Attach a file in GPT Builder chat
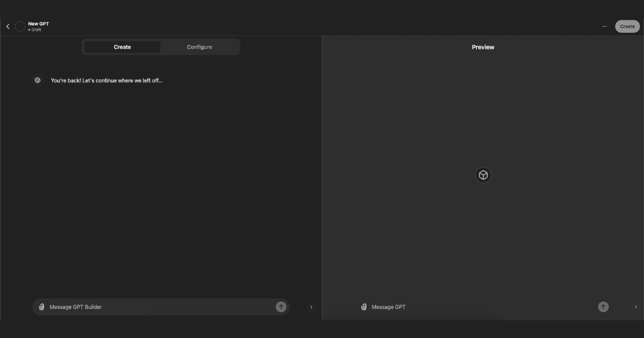The image size is (644, 338). coord(41,307)
